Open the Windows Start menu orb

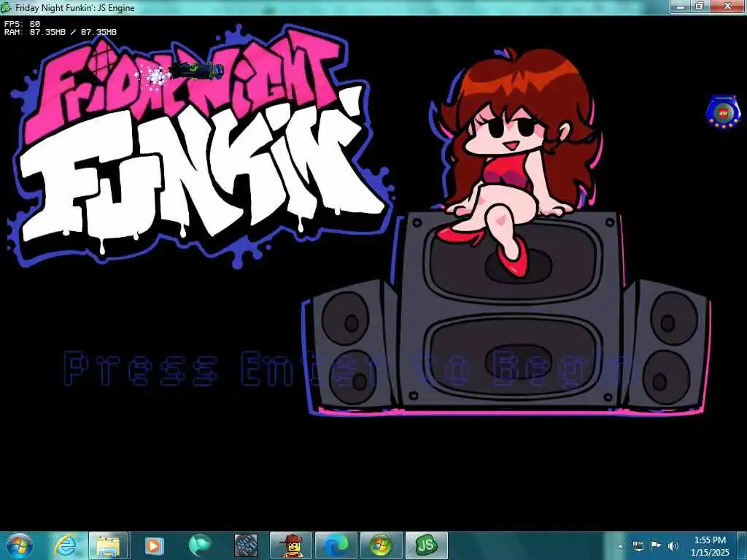point(19,545)
